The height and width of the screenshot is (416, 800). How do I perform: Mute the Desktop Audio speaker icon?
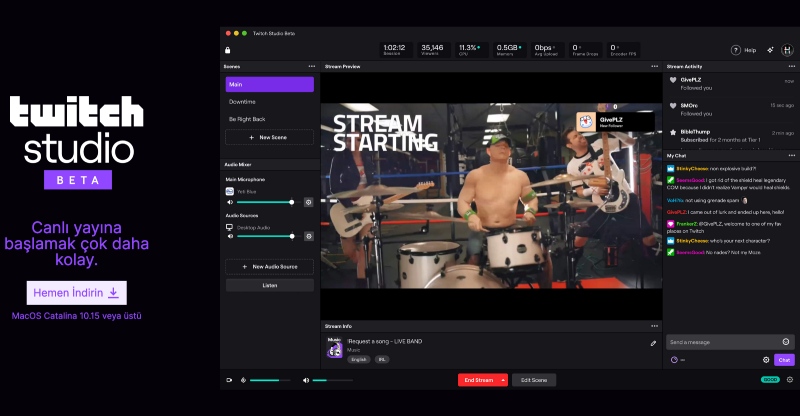click(x=230, y=236)
